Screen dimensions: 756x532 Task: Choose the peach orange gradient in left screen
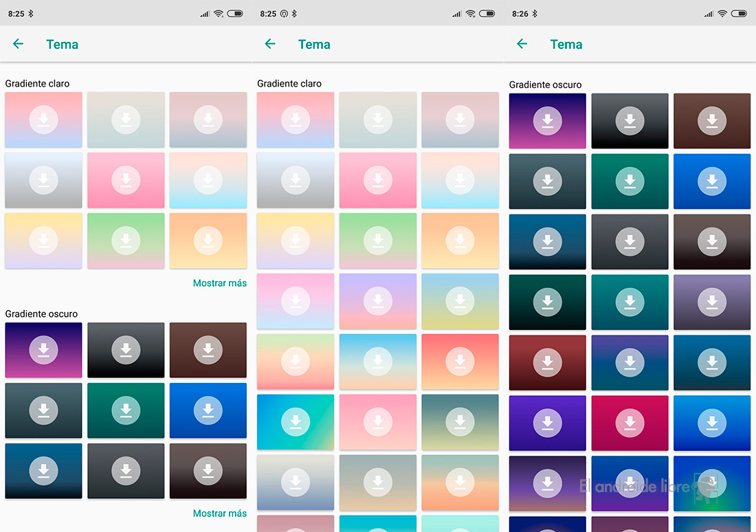(208, 241)
